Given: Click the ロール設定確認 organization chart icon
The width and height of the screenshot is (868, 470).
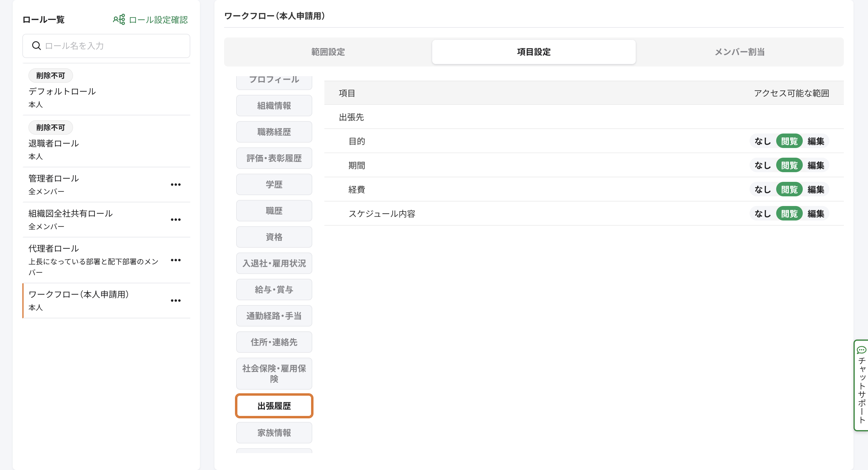Looking at the screenshot, I should [119, 20].
